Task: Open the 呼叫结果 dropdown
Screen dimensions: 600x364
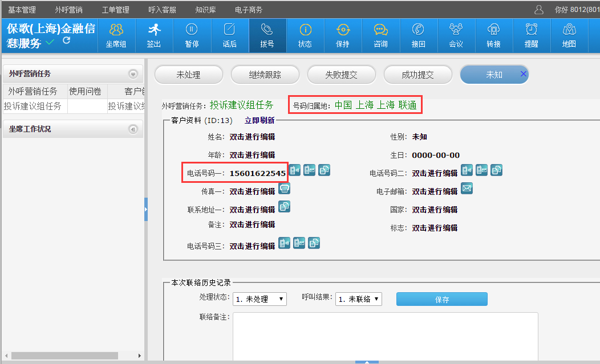Action: coord(358,299)
